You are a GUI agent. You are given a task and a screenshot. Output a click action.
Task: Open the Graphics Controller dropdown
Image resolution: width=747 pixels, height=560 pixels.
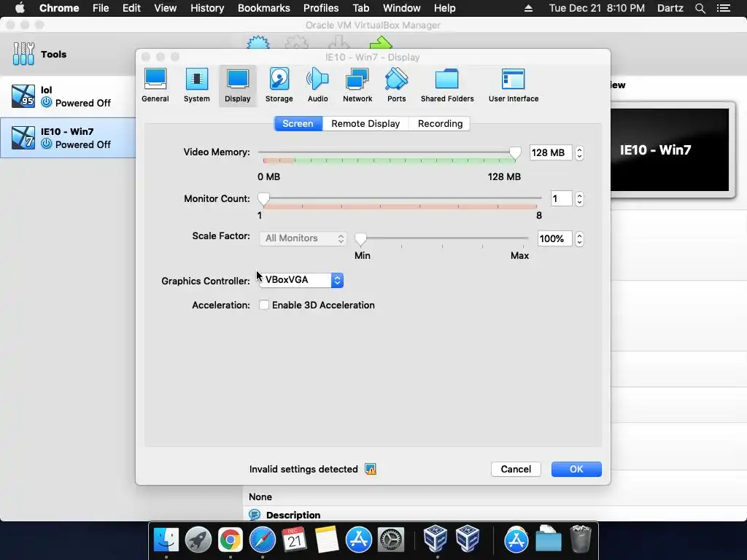coord(301,280)
